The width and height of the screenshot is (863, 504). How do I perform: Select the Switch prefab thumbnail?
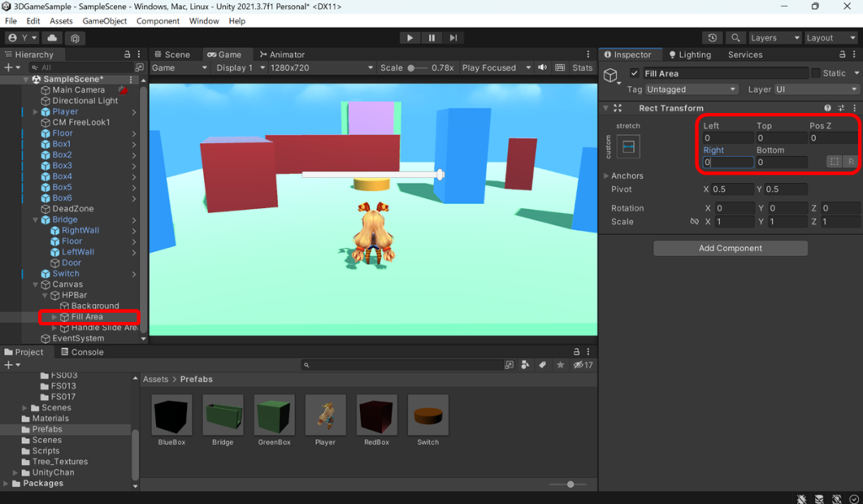[427, 414]
